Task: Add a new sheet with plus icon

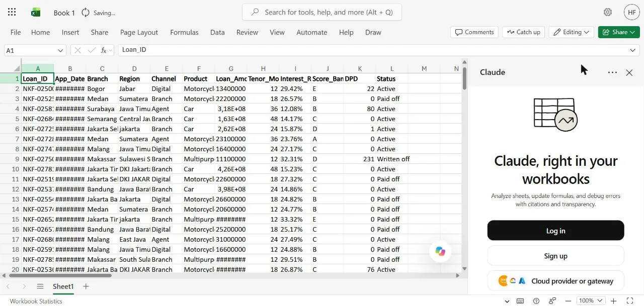Action: coord(86,286)
